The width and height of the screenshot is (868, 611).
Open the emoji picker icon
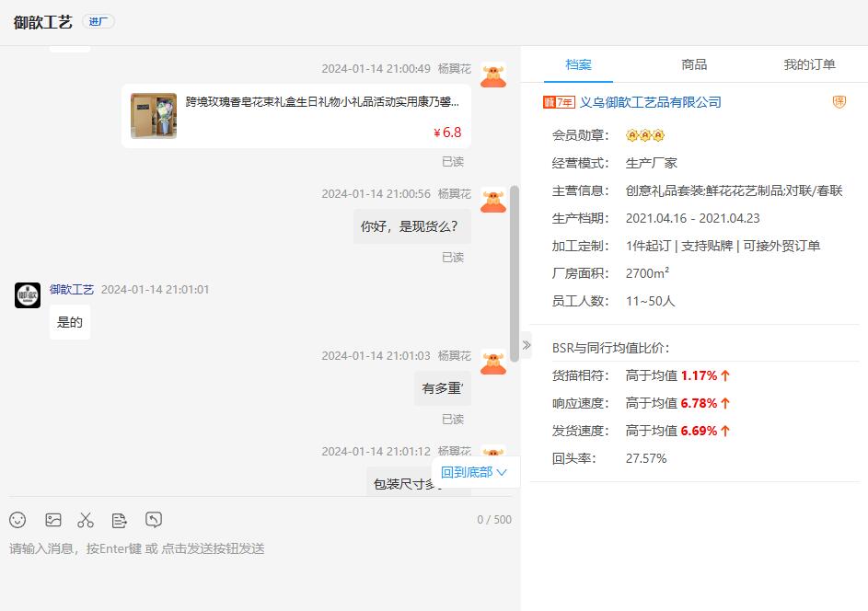[x=17, y=520]
